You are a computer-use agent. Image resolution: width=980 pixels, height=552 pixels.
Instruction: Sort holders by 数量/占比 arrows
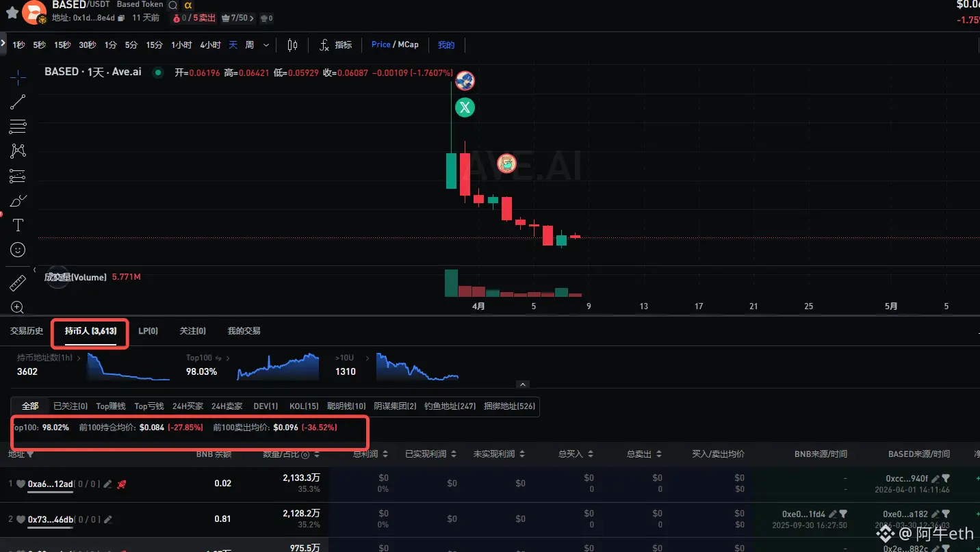pos(316,454)
